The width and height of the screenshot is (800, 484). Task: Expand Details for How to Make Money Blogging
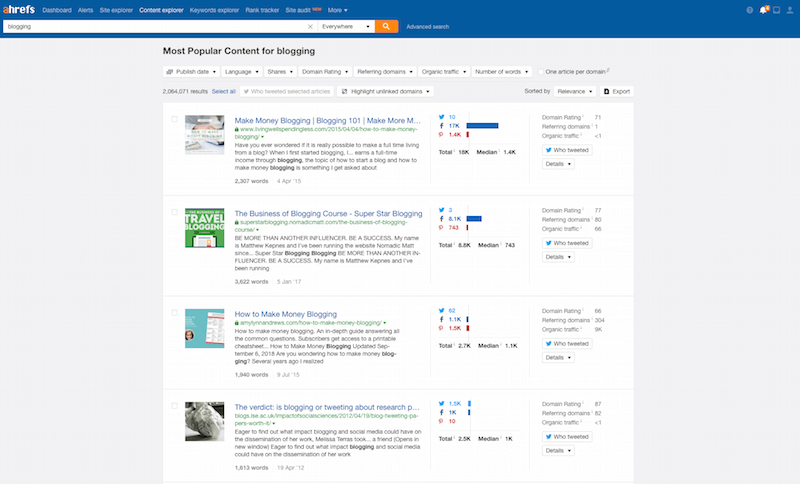click(558, 358)
